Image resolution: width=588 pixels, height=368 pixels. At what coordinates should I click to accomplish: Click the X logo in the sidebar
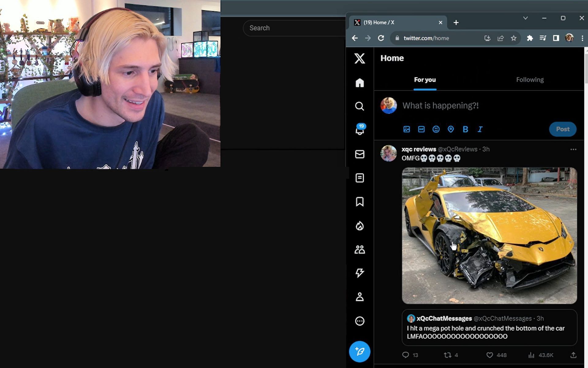coord(360,58)
